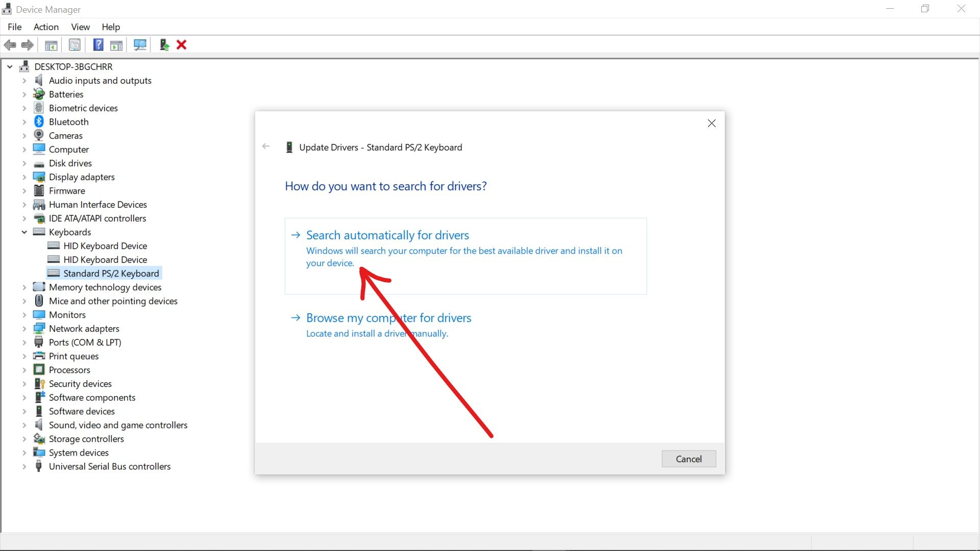Click the Processors category icon
980x551 pixels.
[x=39, y=369]
